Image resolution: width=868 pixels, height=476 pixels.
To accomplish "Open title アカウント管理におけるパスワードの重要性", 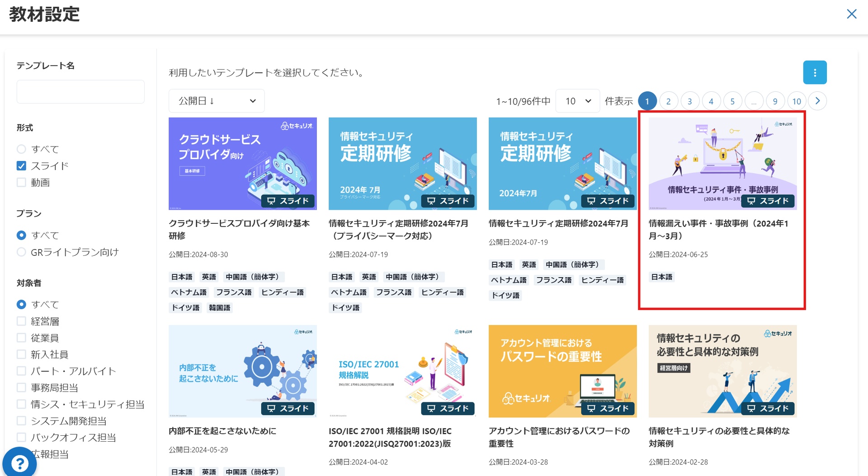I will pos(559,437).
